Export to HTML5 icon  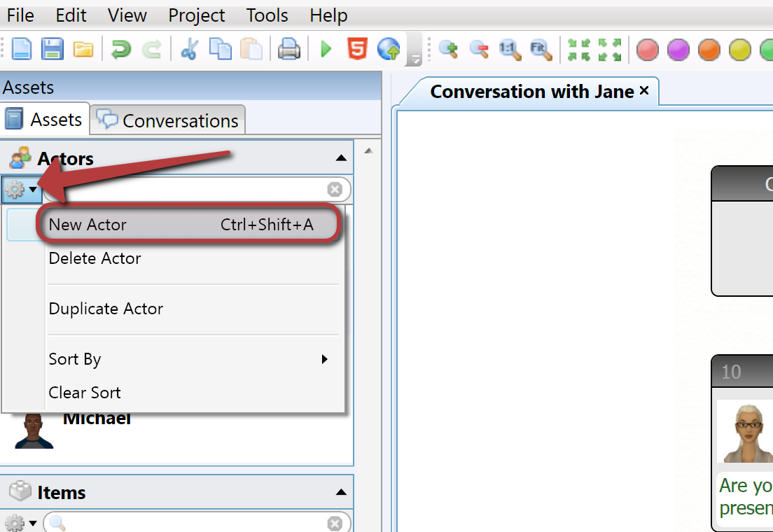[x=357, y=49]
